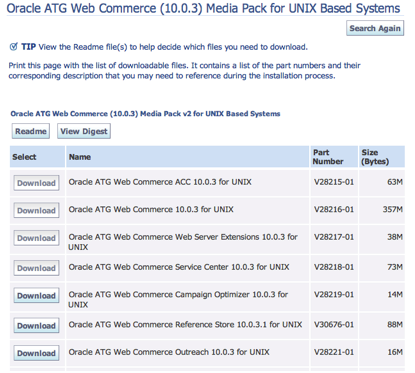
Task: Click the Web Commerce 10.0.3 for UNIX name
Action: [151, 209]
